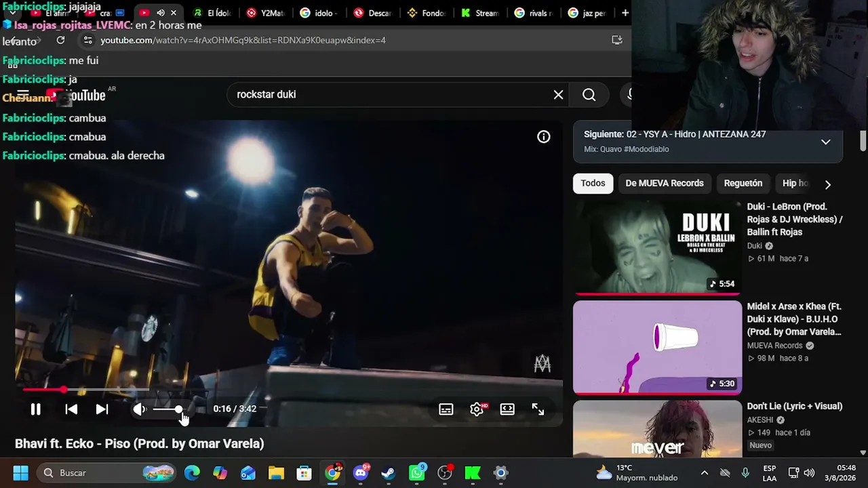Viewport: 868px width, 488px height.
Task: Open the 'Midel x Arse x Khea' title link
Action: pos(794,319)
